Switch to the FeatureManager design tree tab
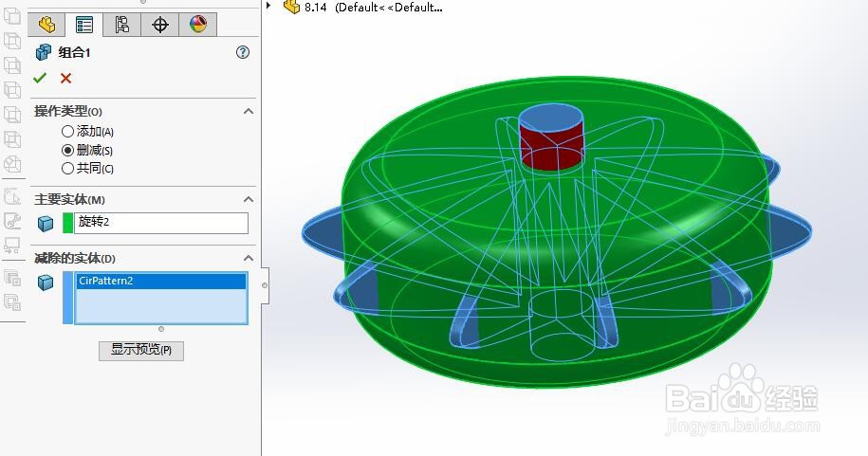 click(46, 25)
